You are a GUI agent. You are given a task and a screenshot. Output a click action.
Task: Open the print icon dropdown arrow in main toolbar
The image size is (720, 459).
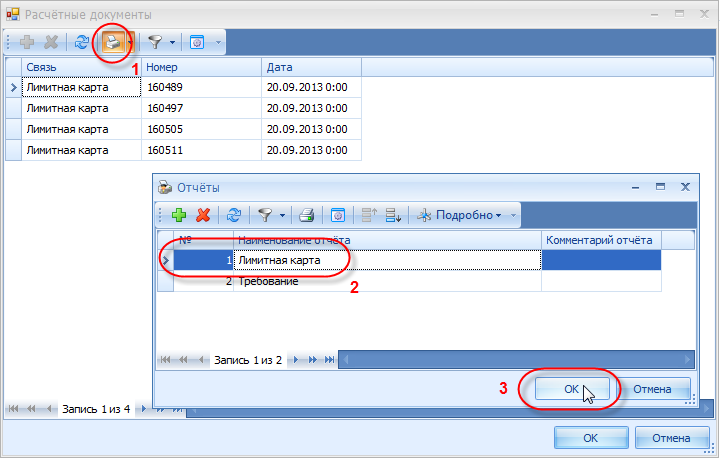[130, 43]
